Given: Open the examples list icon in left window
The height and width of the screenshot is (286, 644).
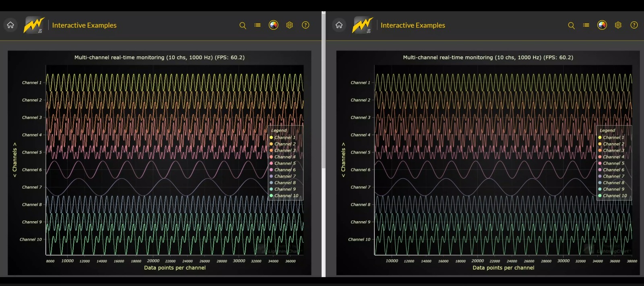Looking at the screenshot, I should point(258,25).
